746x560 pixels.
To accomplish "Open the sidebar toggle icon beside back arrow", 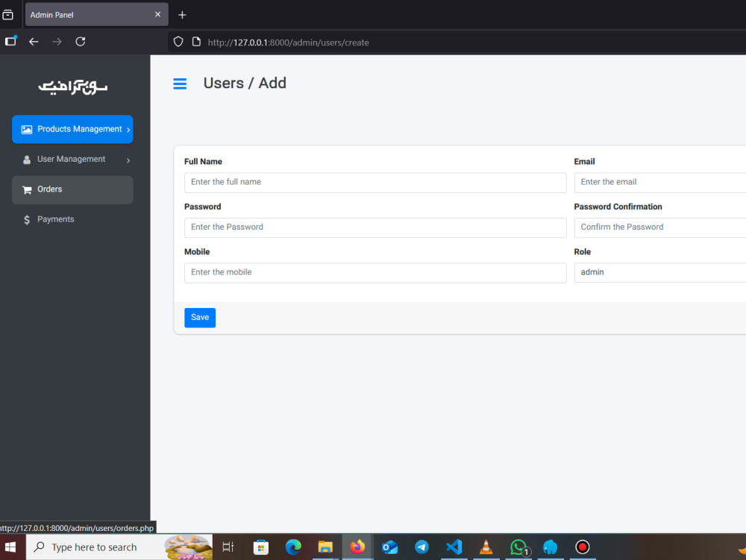I will coord(10,41).
